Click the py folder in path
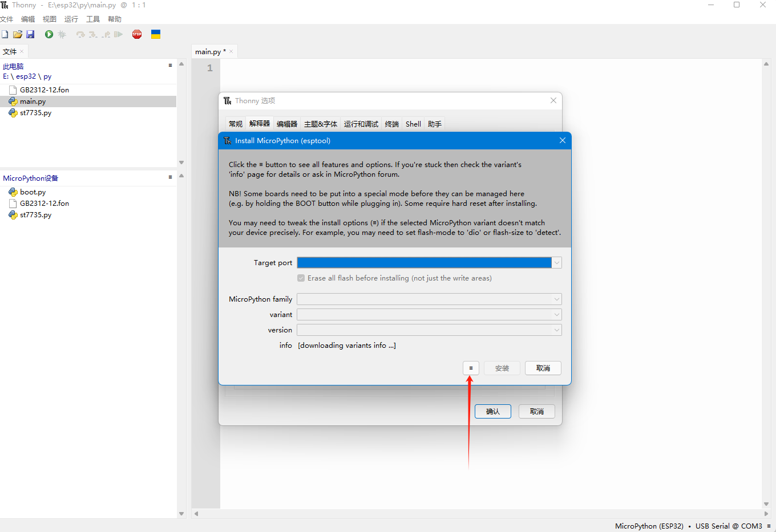This screenshot has width=776, height=532. (x=47, y=76)
